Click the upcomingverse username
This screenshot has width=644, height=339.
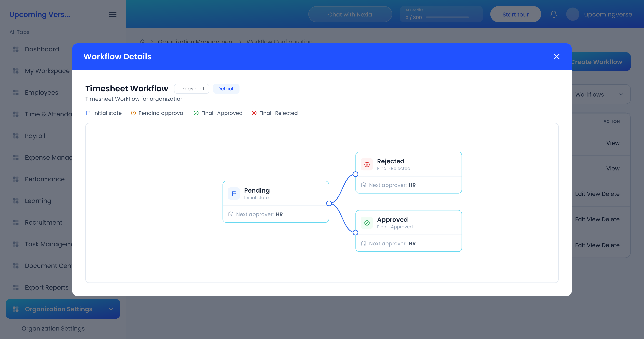point(608,14)
